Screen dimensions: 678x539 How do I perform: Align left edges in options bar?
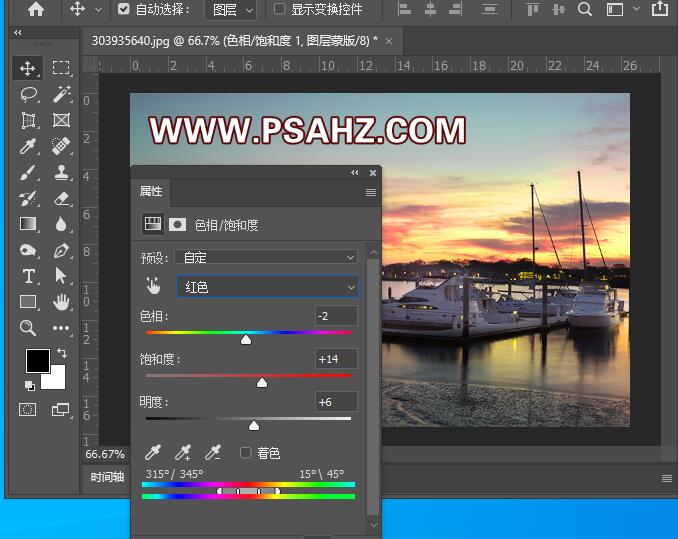point(404,9)
